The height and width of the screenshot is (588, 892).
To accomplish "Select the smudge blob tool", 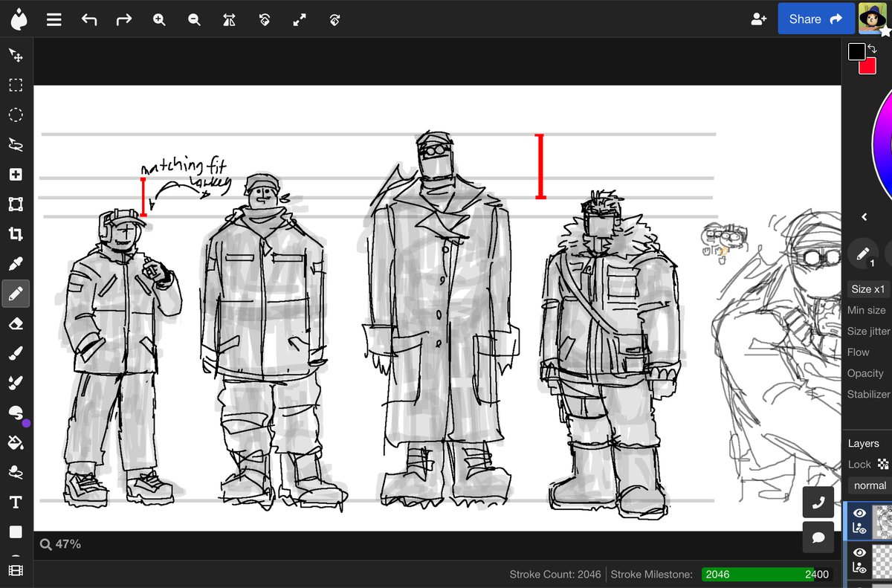I will coord(16,413).
